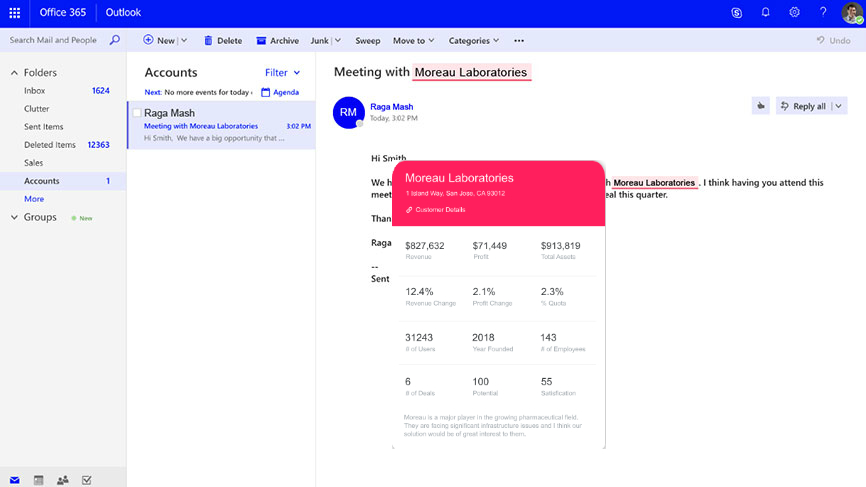Switch to Mail view at bottom
This screenshot has width=866, height=487.
tap(15, 480)
